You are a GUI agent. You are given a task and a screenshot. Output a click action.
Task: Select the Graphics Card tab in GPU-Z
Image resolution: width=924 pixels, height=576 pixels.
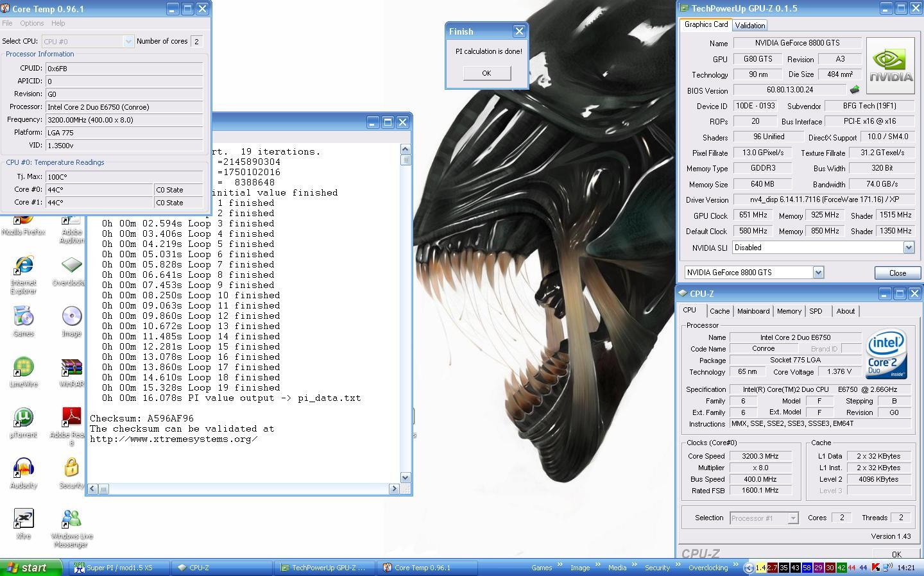(x=706, y=24)
